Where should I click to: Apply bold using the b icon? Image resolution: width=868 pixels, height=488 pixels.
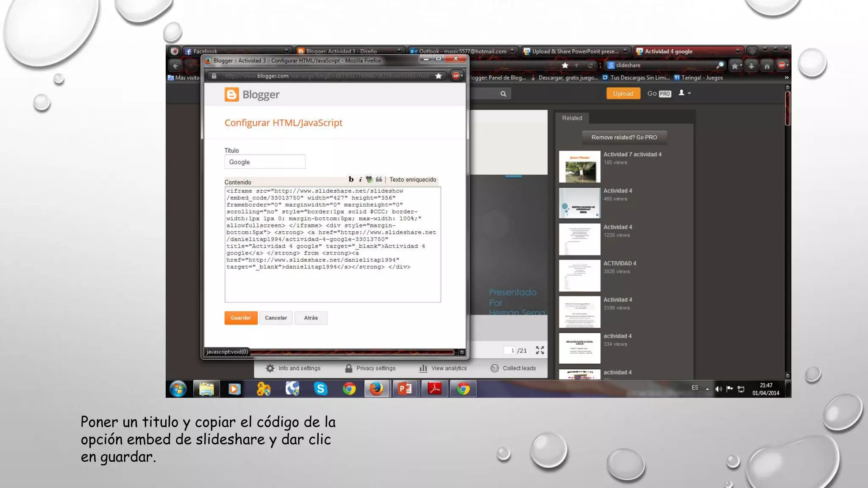(351, 179)
